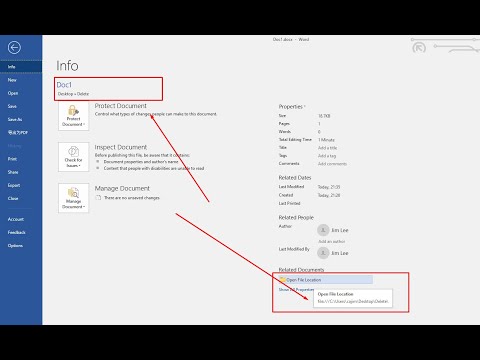Image resolution: width=480 pixels, height=360 pixels.
Task: Click Open File Location link
Action: pyautogui.click(x=326, y=280)
